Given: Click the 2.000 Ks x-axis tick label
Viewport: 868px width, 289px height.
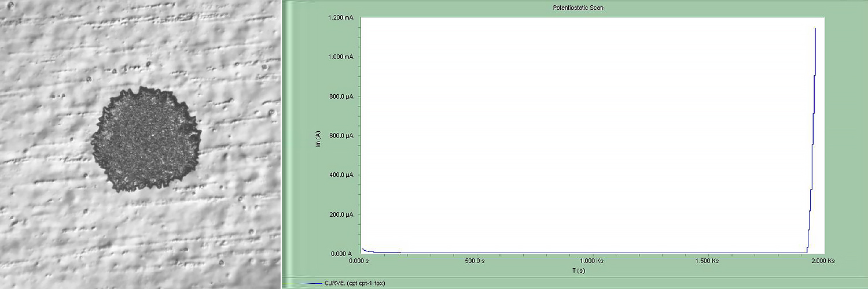Looking at the screenshot, I should [823, 261].
